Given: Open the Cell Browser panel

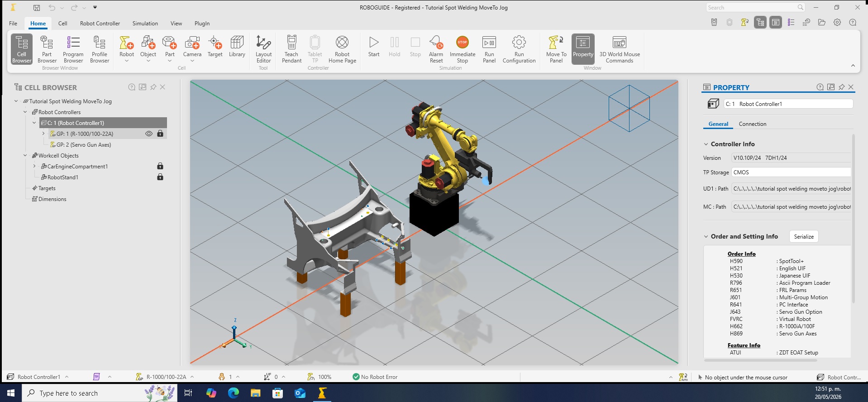Looking at the screenshot, I should tap(22, 49).
